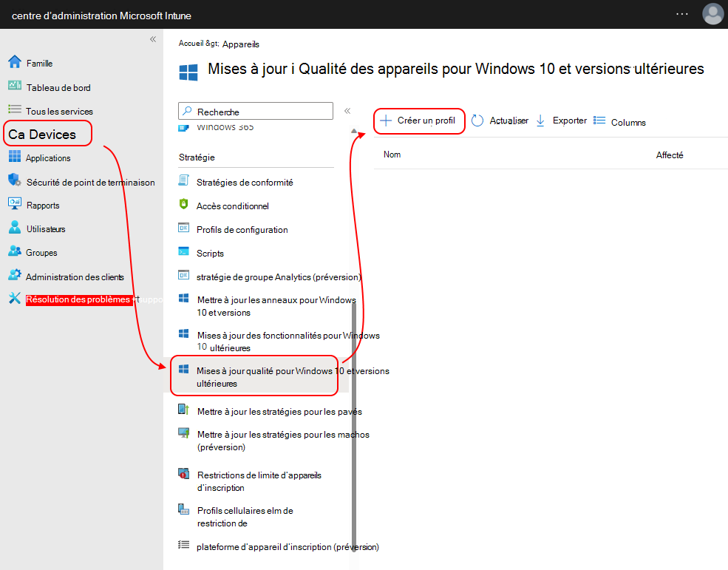Viewport: 728px width, 570px height.
Task: Click the Créer un profil button
Action: [419, 120]
